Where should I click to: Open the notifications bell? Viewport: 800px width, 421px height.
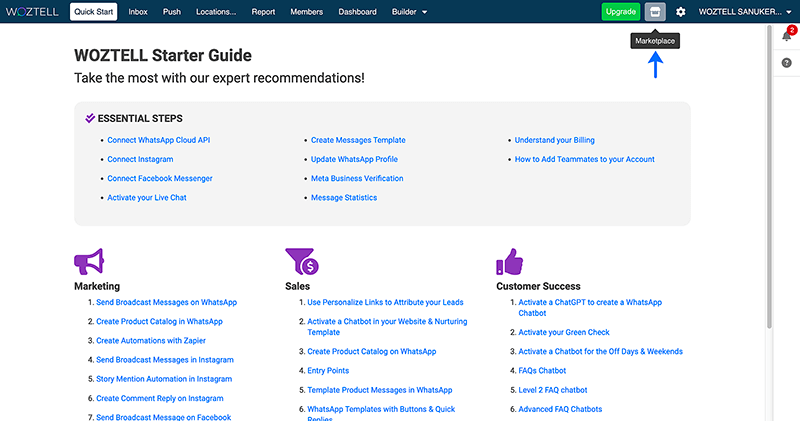[x=787, y=36]
